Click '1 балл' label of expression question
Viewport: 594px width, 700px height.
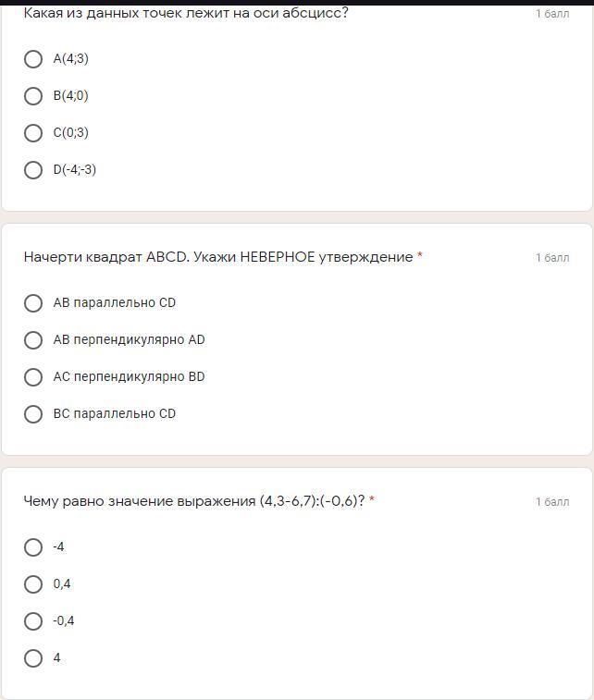pyautogui.click(x=552, y=502)
